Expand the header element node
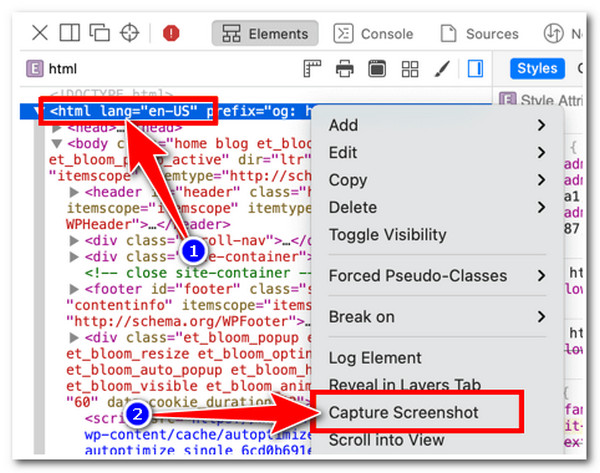 click(74, 192)
